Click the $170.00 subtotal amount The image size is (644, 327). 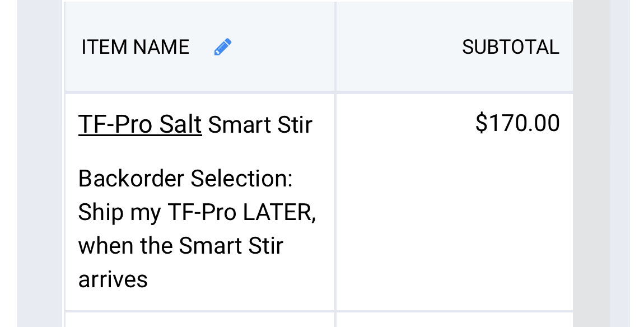[517, 123]
